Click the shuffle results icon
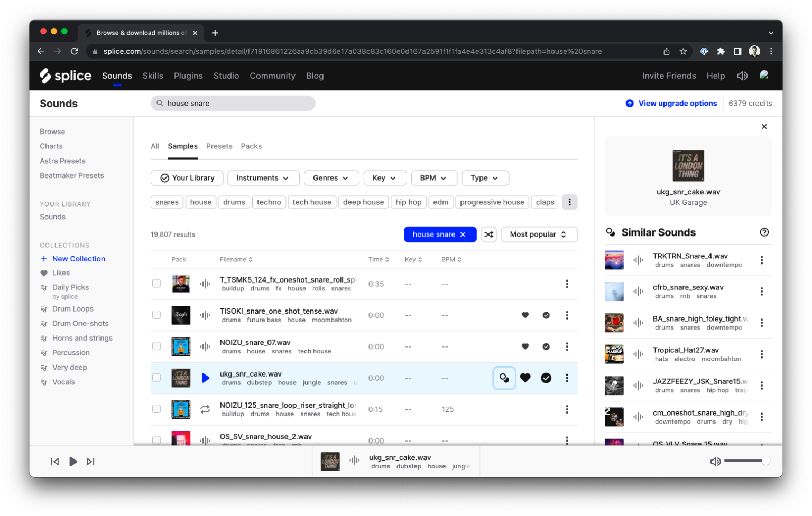The height and width of the screenshot is (516, 812). pos(488,234)
